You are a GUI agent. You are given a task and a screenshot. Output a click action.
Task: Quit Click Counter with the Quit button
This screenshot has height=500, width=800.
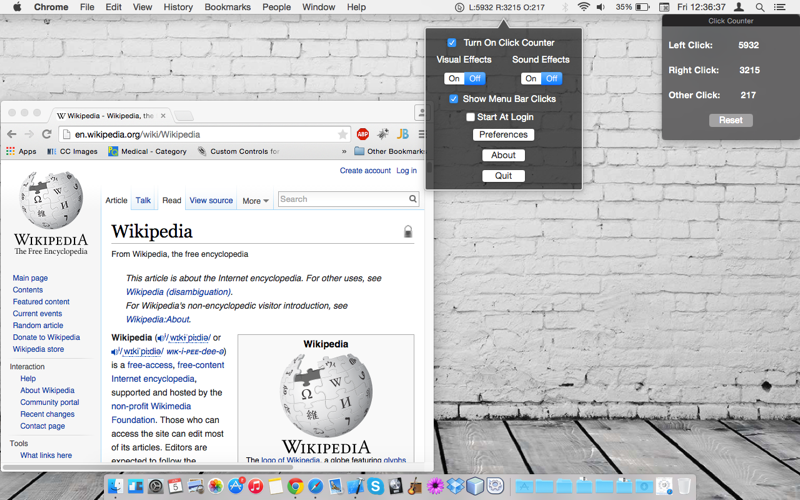504,176
